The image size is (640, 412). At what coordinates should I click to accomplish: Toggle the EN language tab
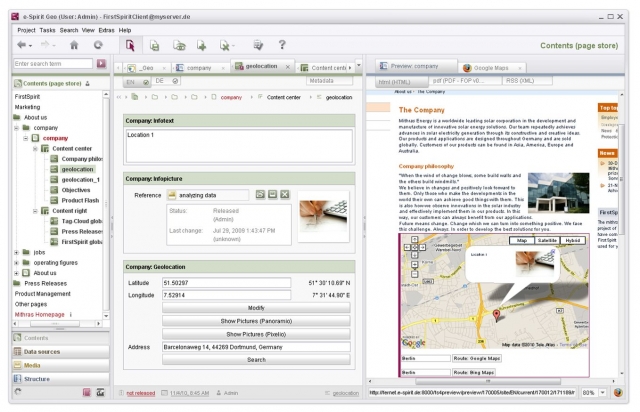pos(131,80)
